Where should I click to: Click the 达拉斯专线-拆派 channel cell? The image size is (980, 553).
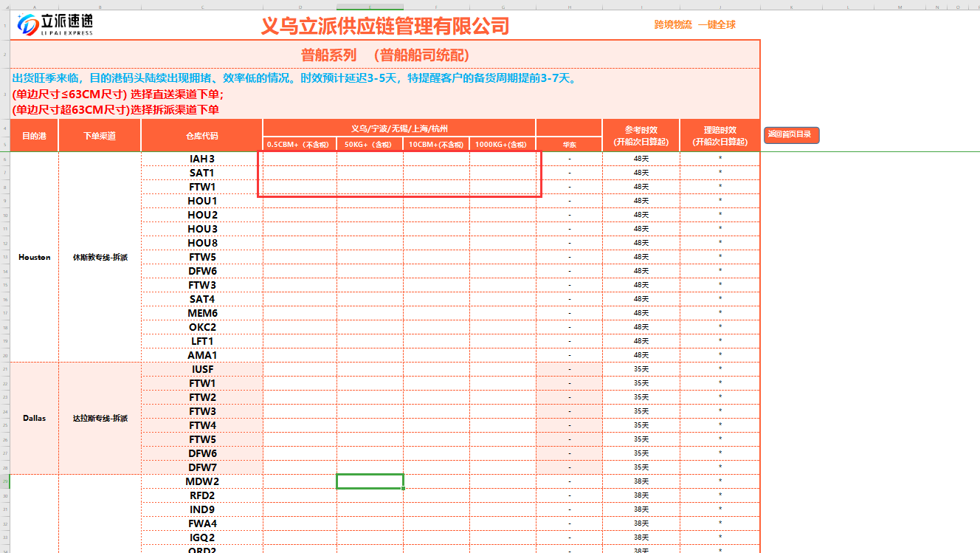click(x=100, y=418)
